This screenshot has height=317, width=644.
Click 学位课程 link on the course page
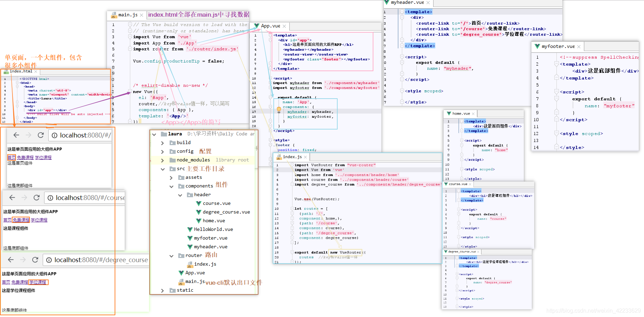[39, 220]
